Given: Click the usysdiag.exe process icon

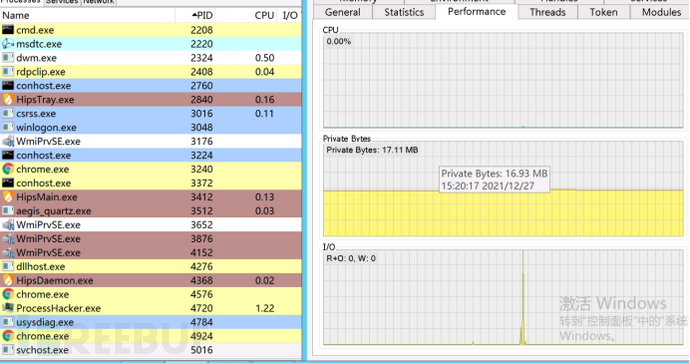Looking at the screenshot, I should 7,322.
